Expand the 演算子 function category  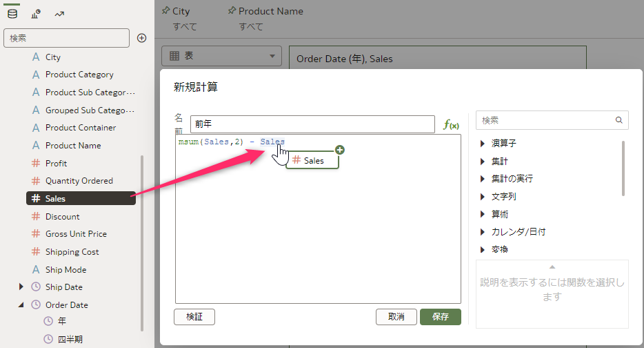483,143
